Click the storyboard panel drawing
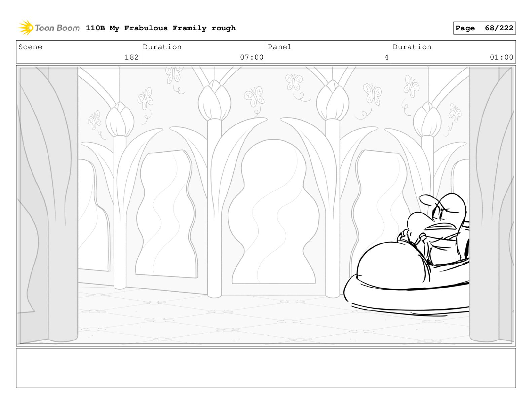This screenshot has width=532, height=412. (x=266, y=206)
